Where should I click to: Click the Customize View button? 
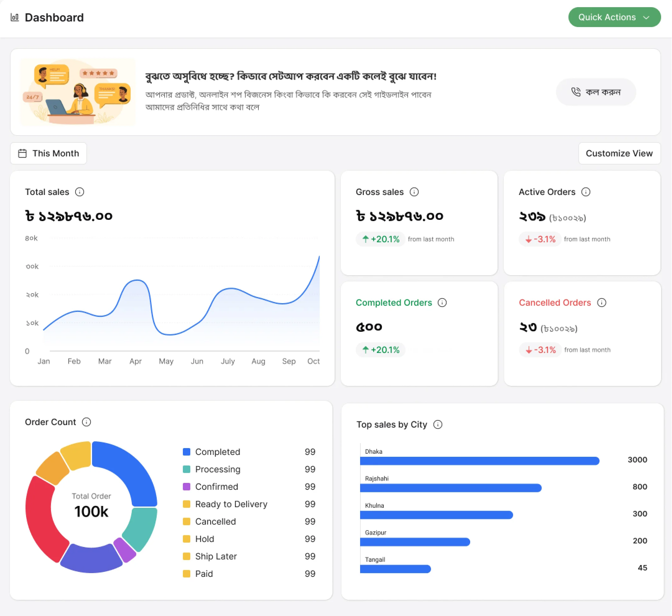(619, 153)
